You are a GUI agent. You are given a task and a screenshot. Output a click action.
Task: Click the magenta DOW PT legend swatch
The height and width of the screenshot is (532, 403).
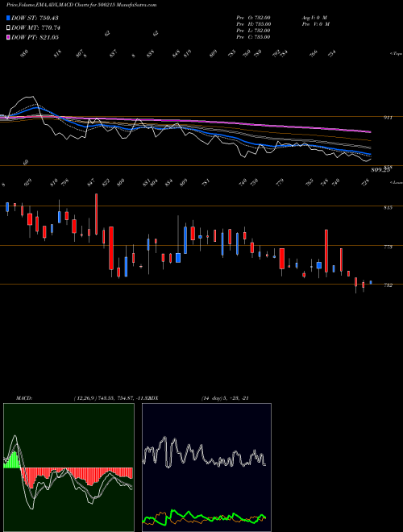(x=8, y=37)
